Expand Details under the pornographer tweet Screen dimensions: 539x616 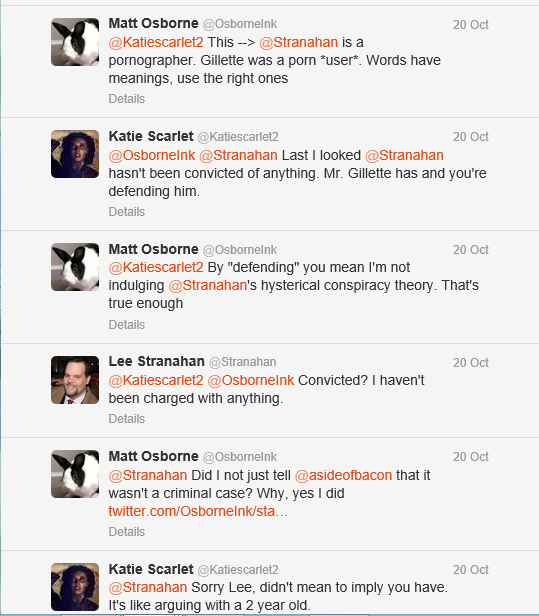click(126, 99)
